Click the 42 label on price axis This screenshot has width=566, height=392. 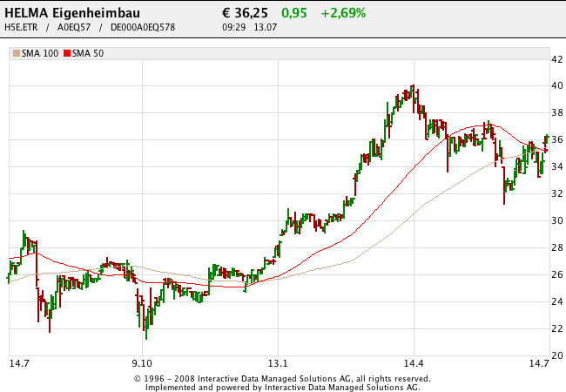click(x=555, y=59)
